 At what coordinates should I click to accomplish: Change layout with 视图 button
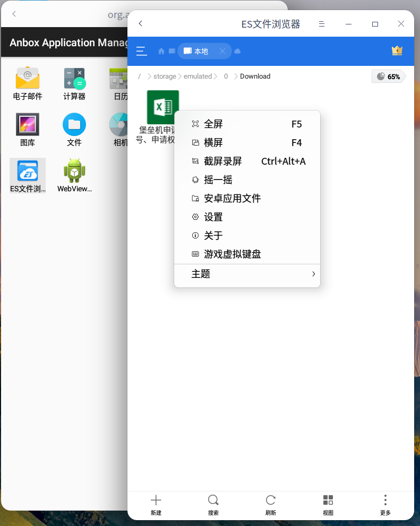tap(328, 505)
